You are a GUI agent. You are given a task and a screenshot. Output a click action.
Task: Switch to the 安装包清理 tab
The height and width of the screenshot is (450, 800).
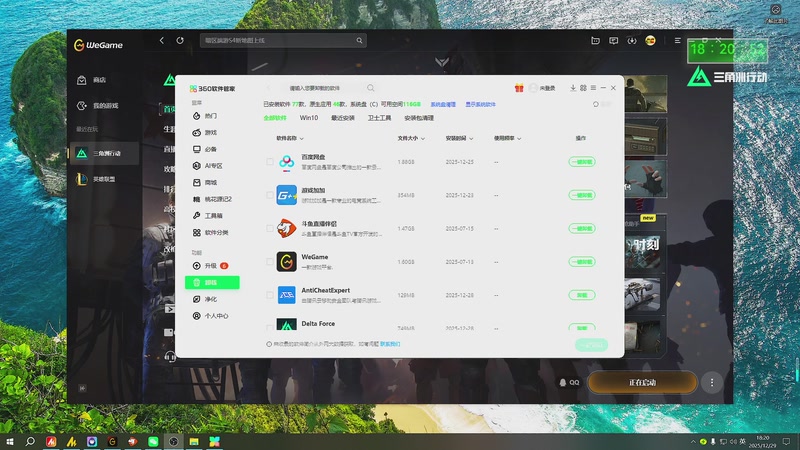coord(419,118)
